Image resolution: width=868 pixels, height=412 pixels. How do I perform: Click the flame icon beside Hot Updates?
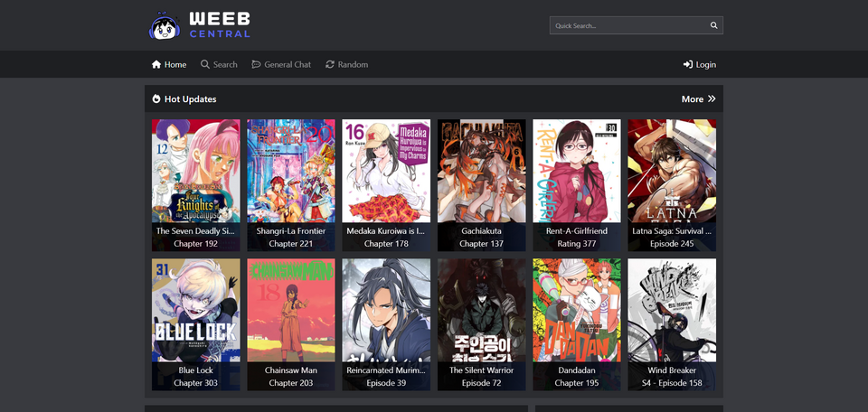pyautogui.click(x=156, y=99)
